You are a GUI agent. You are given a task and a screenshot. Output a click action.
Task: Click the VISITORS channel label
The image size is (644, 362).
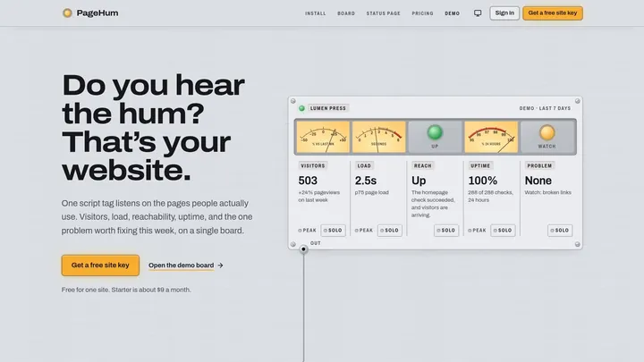(x=313, y=166)
